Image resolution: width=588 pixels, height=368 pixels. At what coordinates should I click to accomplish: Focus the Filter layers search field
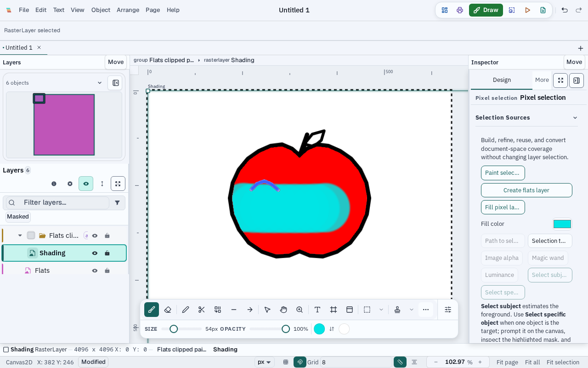click(58, 202)
